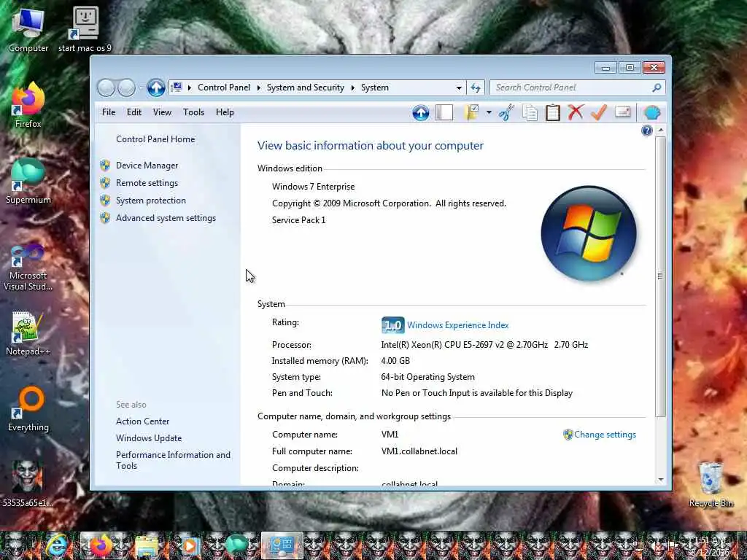Image resolution: width=747 pixels, height=560 pixels.
Task: Open Internet Explorer from the taskbar
Action: (57, 545)
